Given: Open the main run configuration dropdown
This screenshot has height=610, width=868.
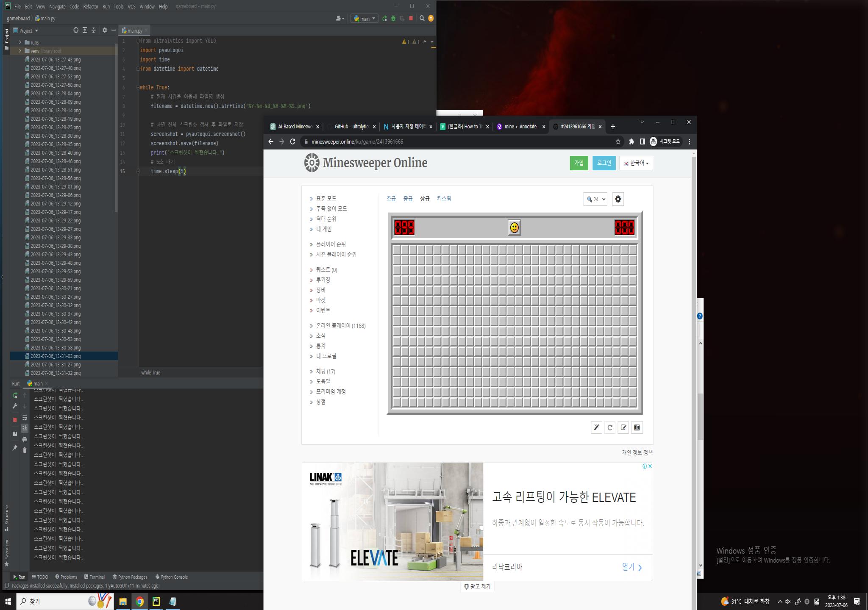Looking at the screenshot, I should 364,19.
